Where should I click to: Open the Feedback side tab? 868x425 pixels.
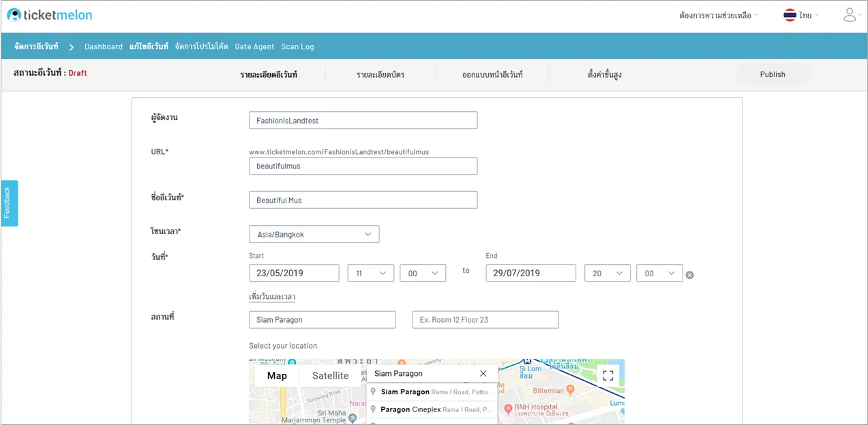click(x=9, y=203)
